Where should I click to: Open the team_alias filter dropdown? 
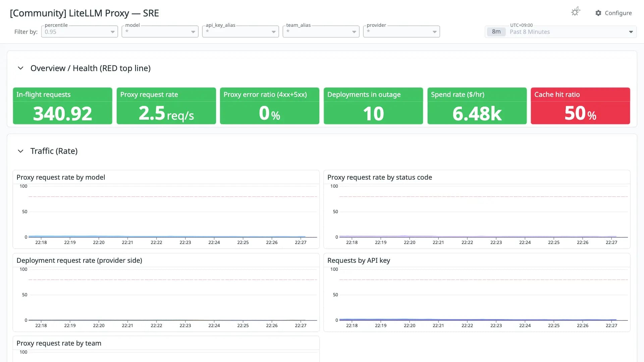(321, 32)
